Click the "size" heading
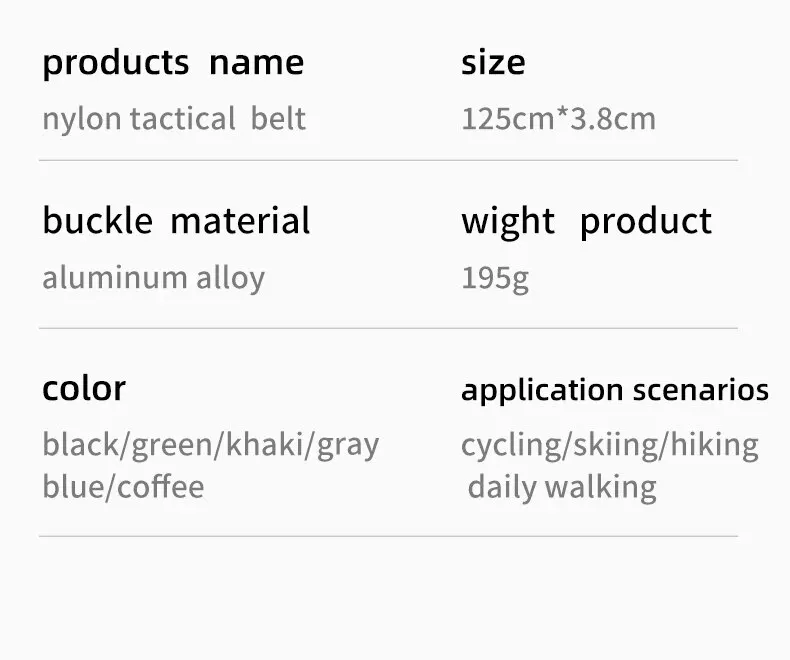790x660 pixels. point(492,63)
